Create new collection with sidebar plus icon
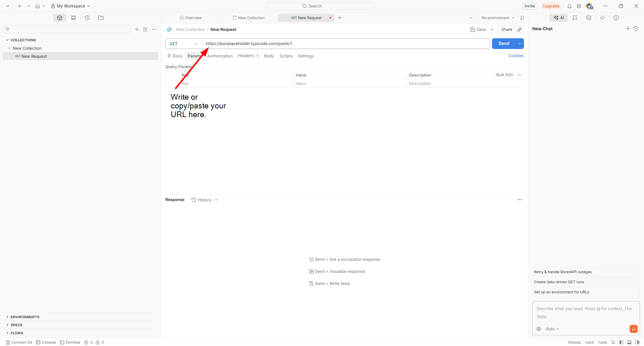Screen dimensions: 644x346 click(137, 29)
